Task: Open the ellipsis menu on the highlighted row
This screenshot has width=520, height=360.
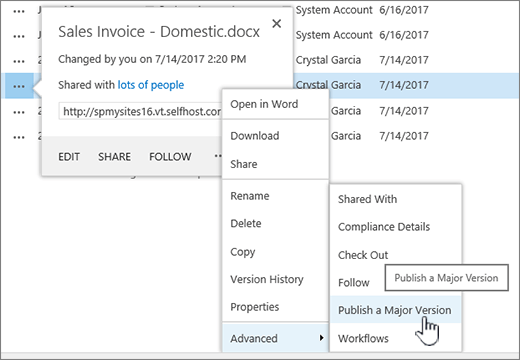Action: point(19,86)
